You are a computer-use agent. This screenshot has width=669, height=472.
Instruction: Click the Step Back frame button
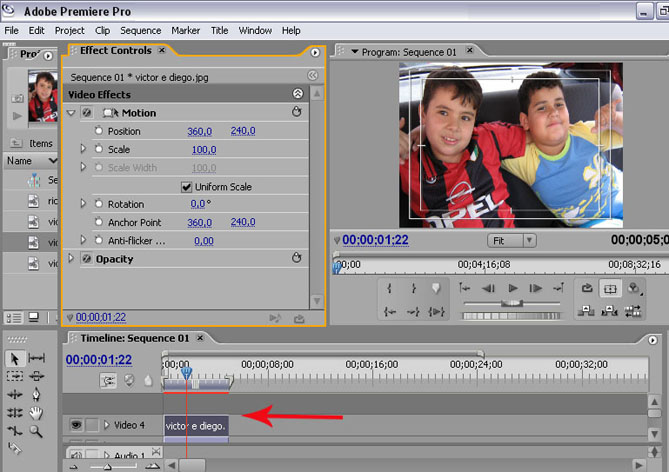tap(488, 288)
